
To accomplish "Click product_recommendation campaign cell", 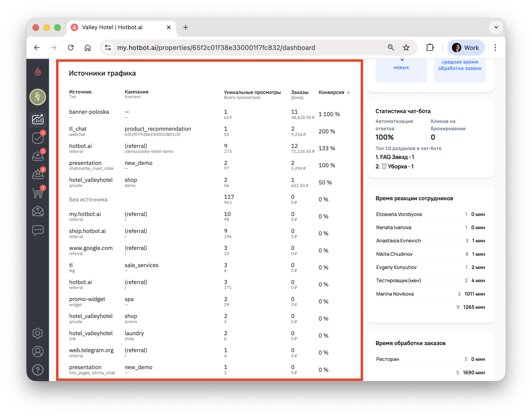I will point(158,129).
